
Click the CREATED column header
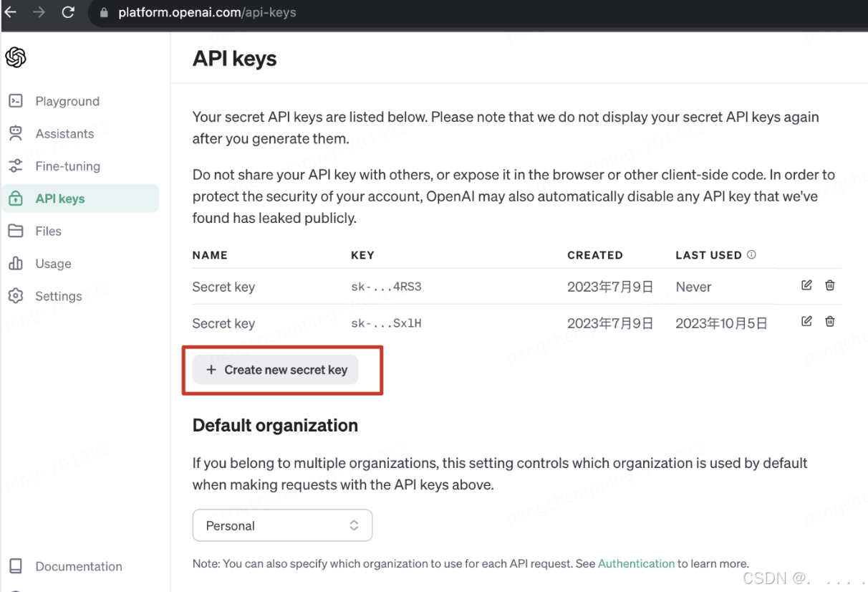coord(595,255)
